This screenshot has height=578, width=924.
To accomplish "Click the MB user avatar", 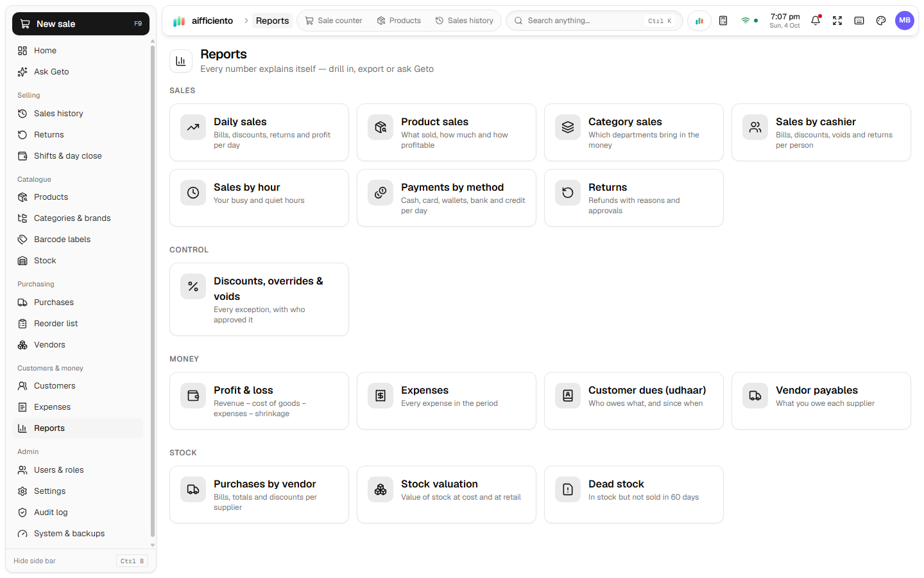I will [x=905, y=21].
